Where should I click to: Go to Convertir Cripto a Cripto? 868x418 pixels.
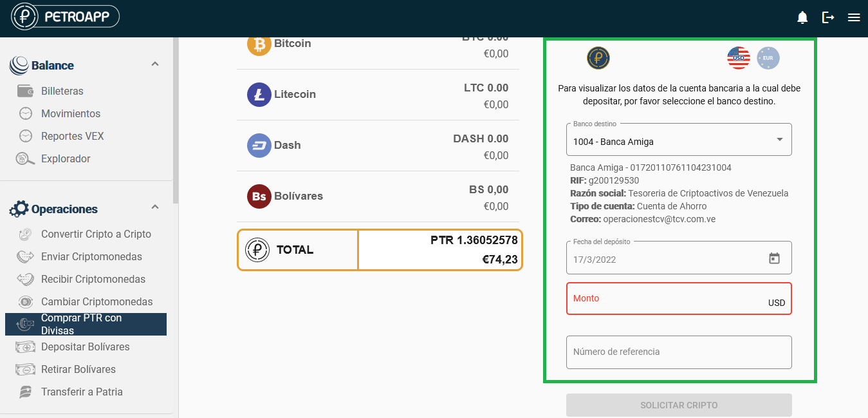(x=96, y=234)
